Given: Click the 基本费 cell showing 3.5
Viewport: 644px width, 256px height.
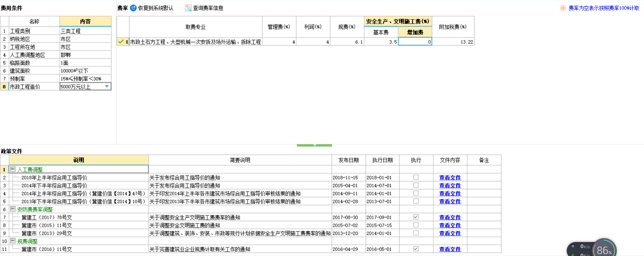Looking at the screenshot, I should click(x=381, y=42).
